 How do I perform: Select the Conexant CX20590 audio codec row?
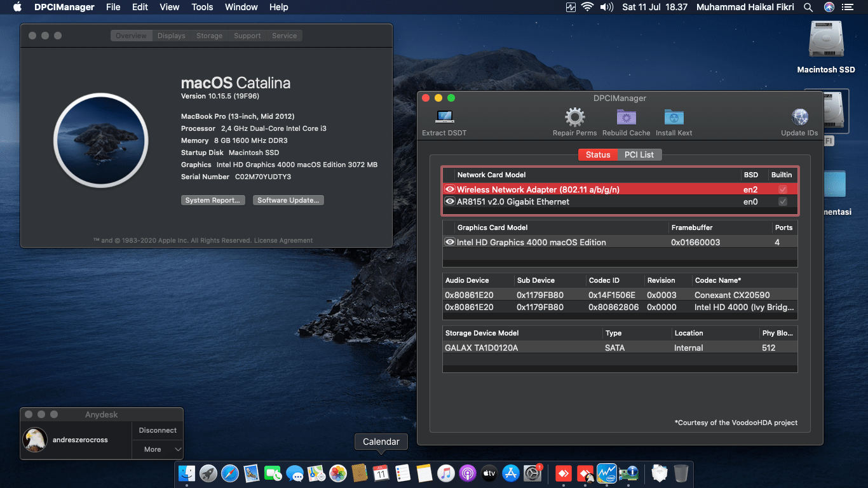click(620, 295)
